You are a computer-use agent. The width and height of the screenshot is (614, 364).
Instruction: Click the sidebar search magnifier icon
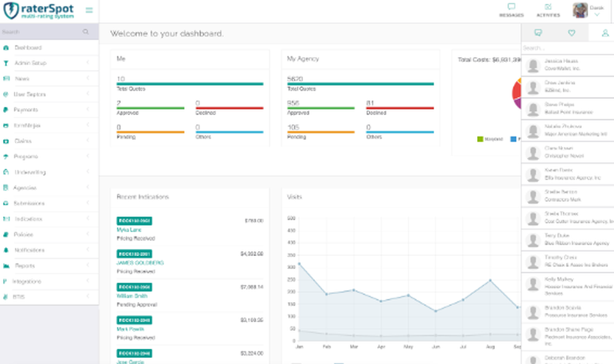coord(85,32)
